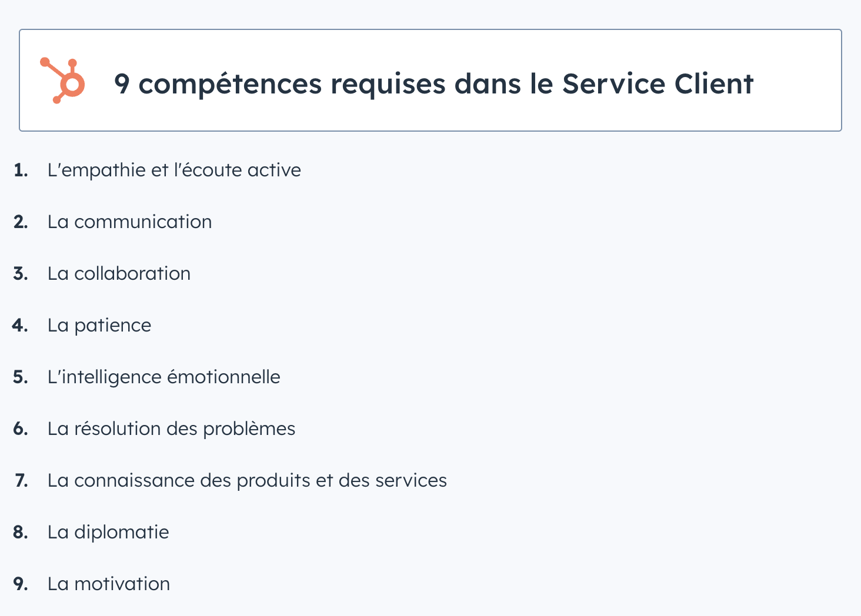Image resolution: width=861 pixels, height=616 pixels.
Task: Select "La motivation" at the list bottom
Action: 109,584
